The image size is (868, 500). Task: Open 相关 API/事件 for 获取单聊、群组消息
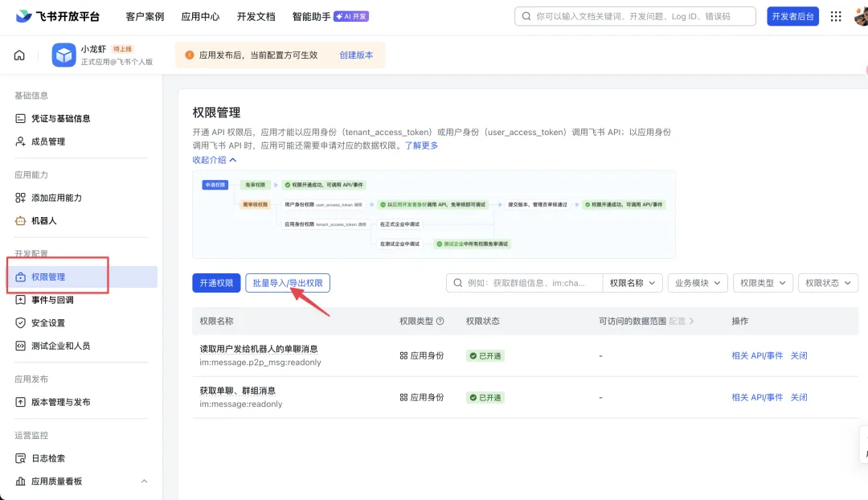point(757,397)
